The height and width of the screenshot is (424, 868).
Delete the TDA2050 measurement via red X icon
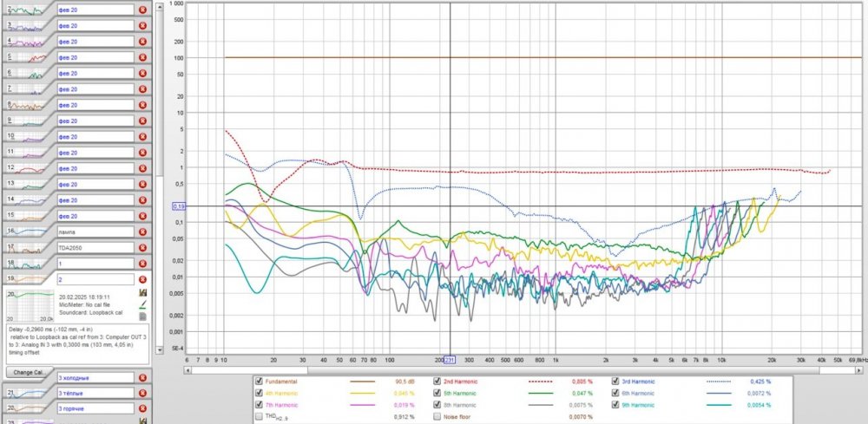[x=142, y=247]
